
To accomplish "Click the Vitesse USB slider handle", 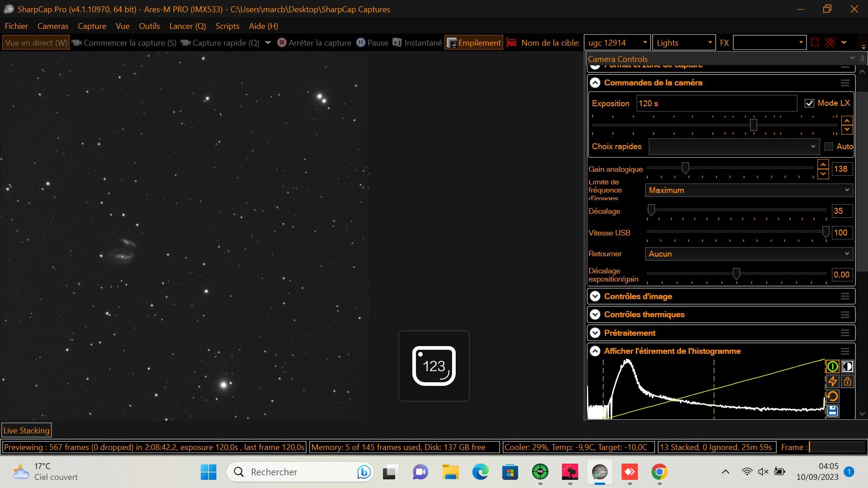I will 826,232.
